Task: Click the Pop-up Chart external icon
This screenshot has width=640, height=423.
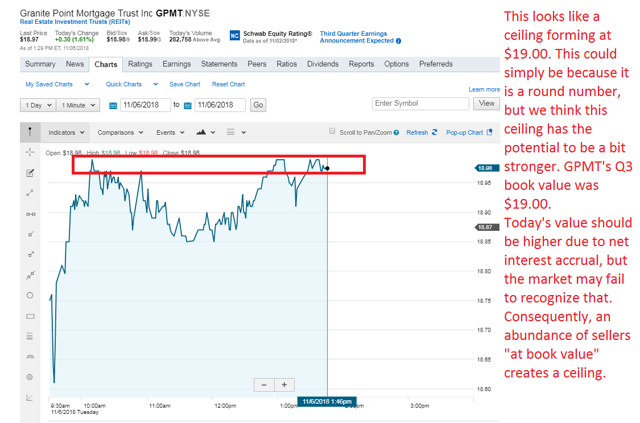Action: click(489, 132)
